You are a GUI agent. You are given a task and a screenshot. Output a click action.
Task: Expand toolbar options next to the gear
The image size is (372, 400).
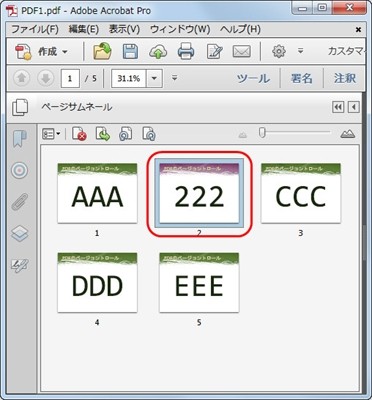(300, 51)
